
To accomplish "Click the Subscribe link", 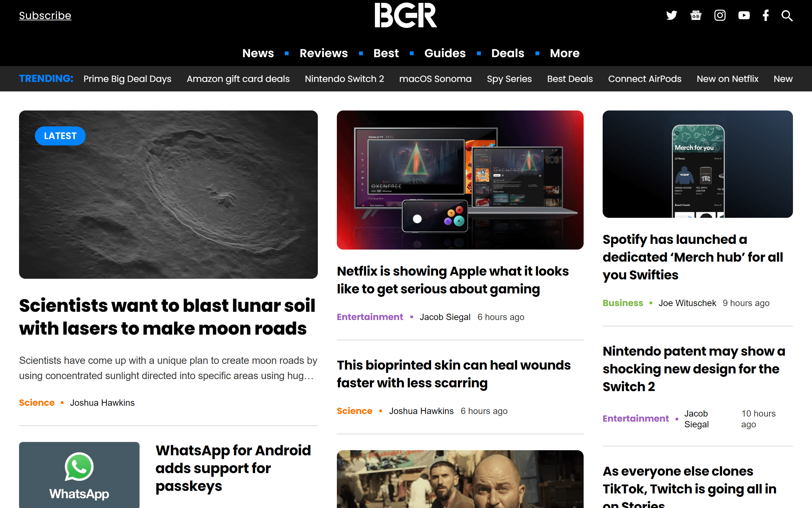I will (45, 16).
